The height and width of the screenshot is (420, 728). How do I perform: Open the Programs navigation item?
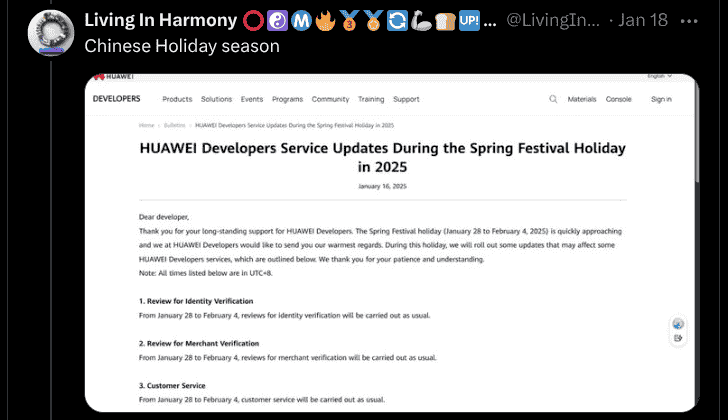pyautogui.click(x=287, y=99)
